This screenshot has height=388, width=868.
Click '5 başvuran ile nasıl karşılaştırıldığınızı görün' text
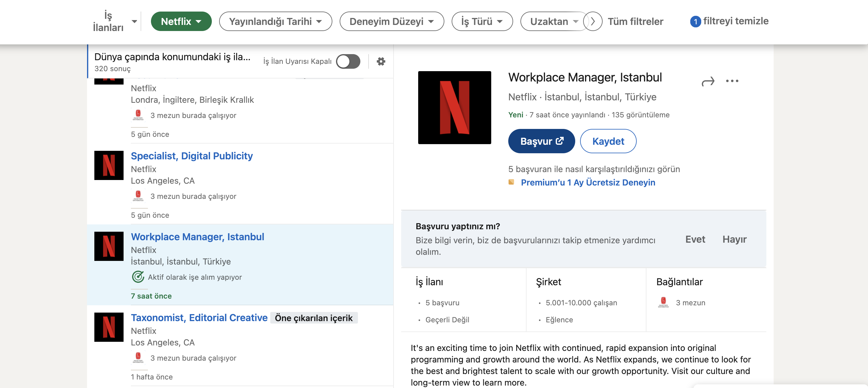[594, 169]
